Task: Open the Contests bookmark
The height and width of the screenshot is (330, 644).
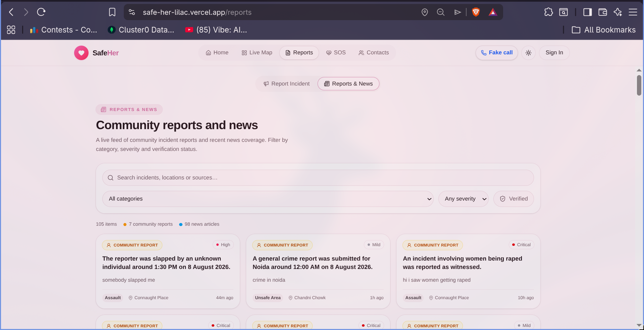Action: click(x=63, y=30)
